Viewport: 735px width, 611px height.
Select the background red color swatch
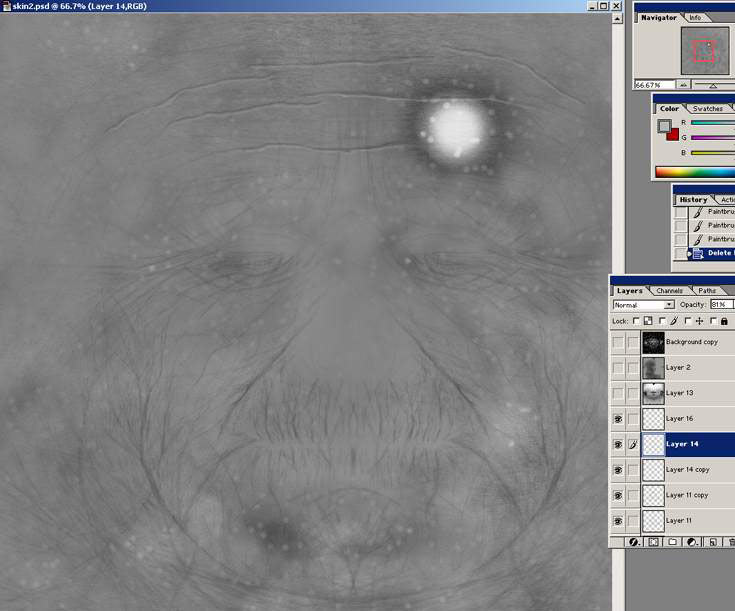672,134
